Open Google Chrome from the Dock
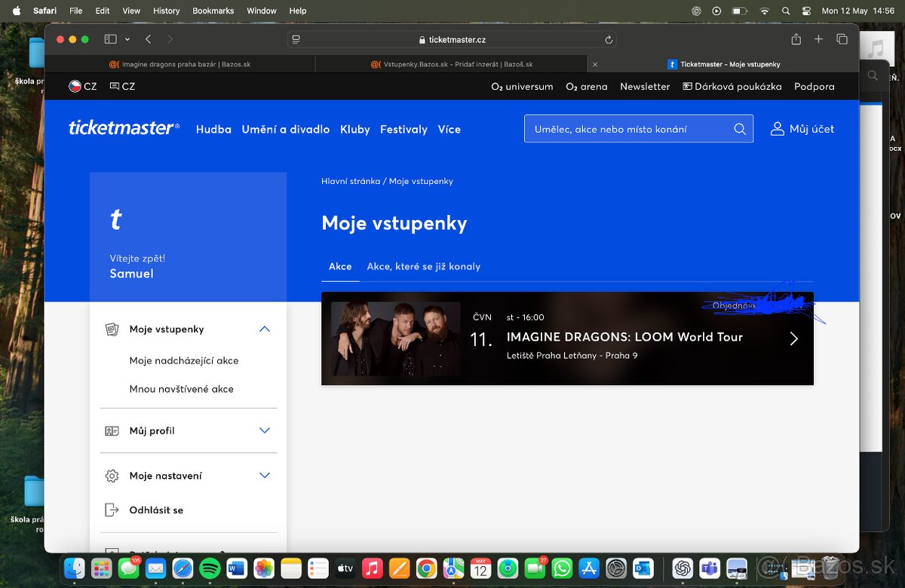Image resolution: width=905 pixels, height=588 pixels. tap(426, 568)
